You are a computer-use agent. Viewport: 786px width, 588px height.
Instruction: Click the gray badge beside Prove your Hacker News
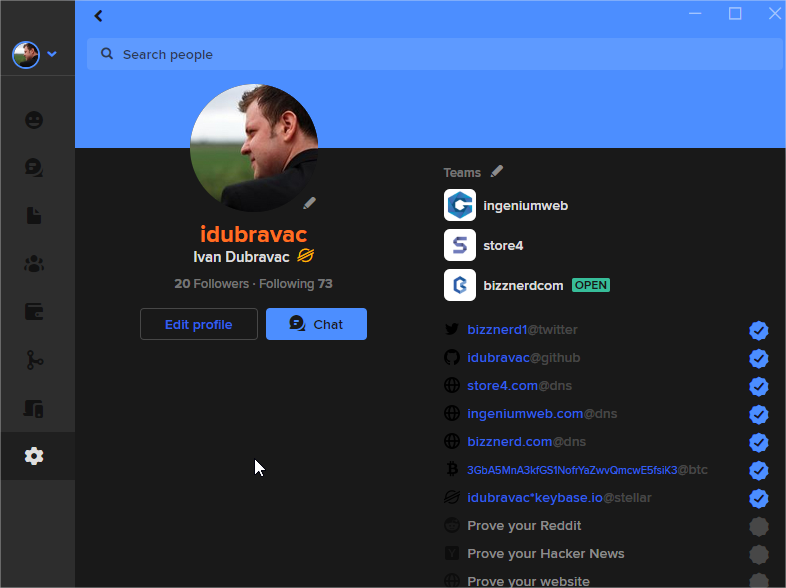point(759,555)
